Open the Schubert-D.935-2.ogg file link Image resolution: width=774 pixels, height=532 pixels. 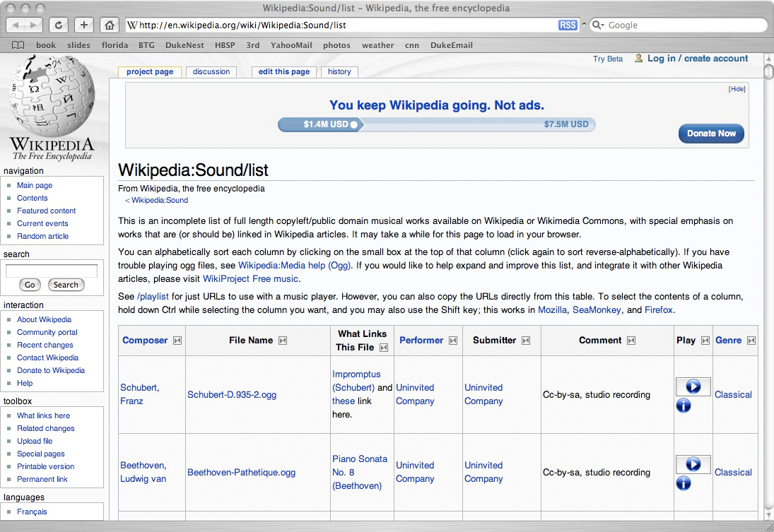click(232, 395)
